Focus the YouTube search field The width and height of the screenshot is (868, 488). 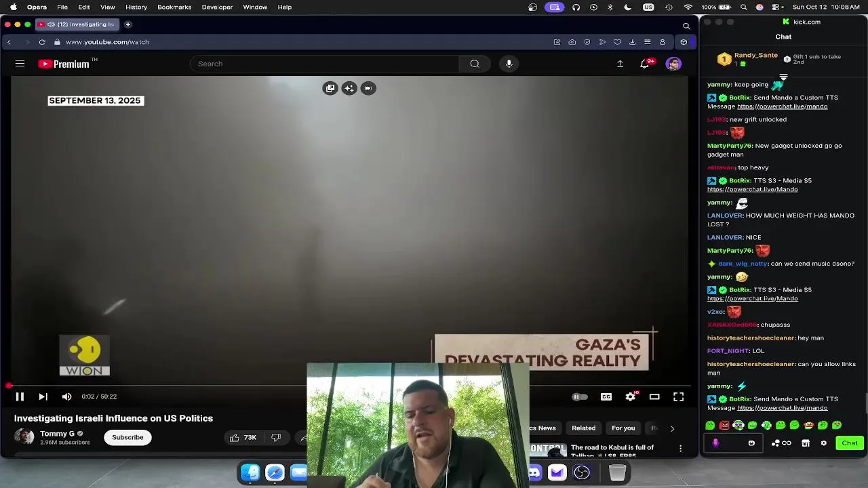click(325, 64)
